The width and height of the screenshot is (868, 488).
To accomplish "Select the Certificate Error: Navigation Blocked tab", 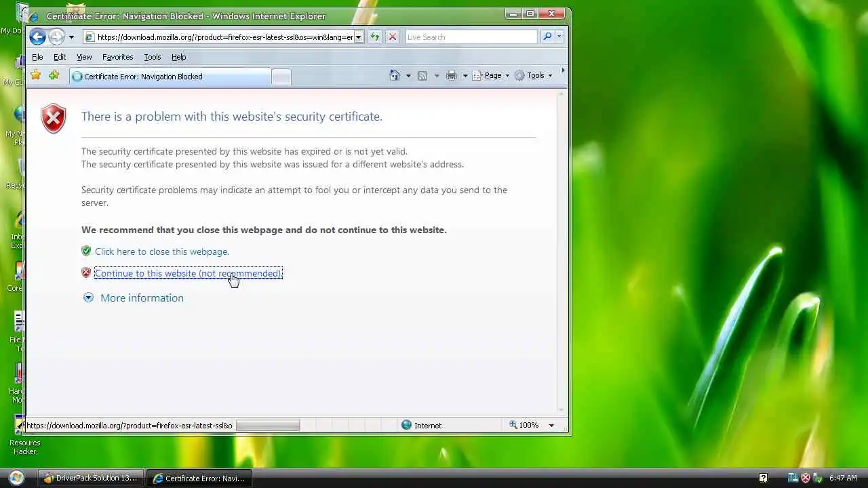I will click(x=170, y=77).
